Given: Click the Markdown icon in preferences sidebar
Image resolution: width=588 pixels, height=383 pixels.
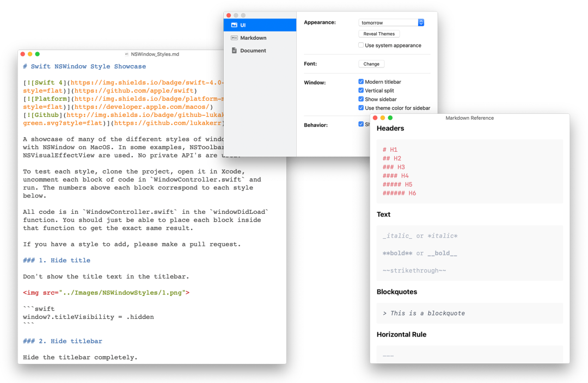Looking at the screenshot, I should tap(234, 38).
